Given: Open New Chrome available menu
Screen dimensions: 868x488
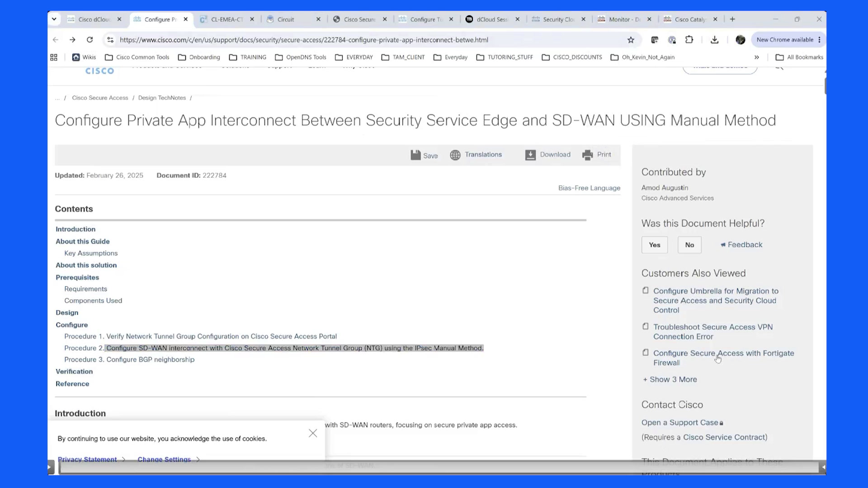Looking at the screenshot, I should coord(788,40).
